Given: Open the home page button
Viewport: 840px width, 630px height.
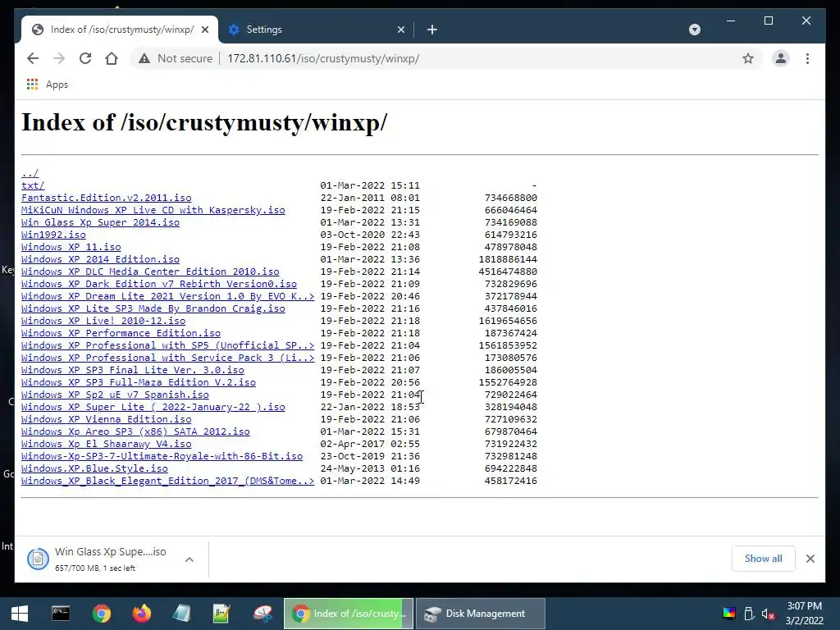Looking at the screenshot, I should click(x=112, y=58).
